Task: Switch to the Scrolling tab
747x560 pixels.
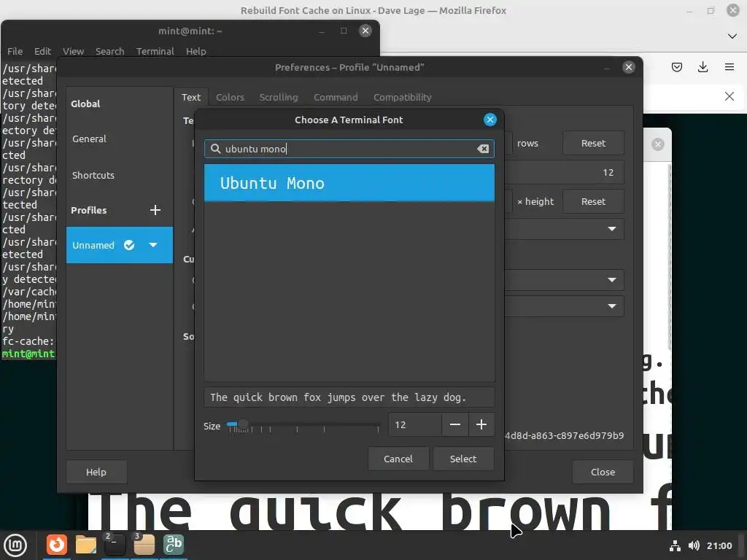Action: coord(279,97)
